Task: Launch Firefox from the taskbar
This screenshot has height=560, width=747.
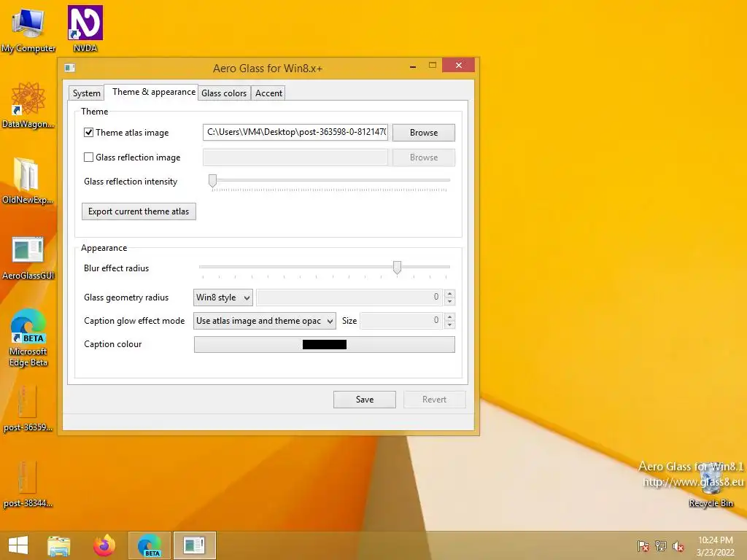Action: coord(104,545)
